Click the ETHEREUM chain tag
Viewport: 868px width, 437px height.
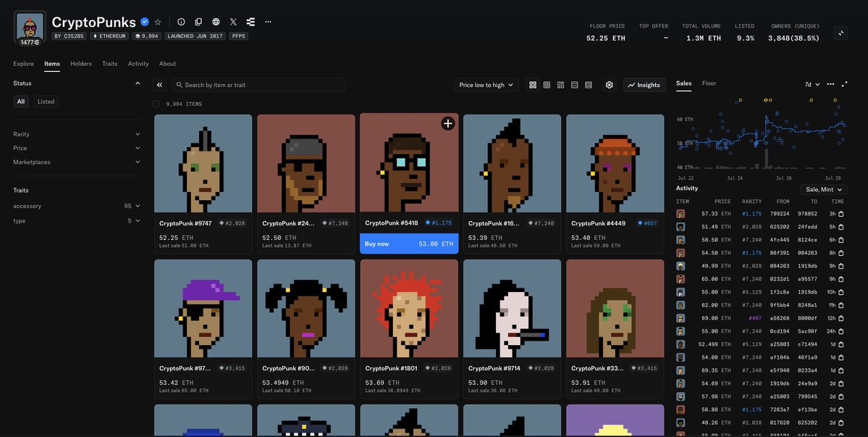point(109,36)
